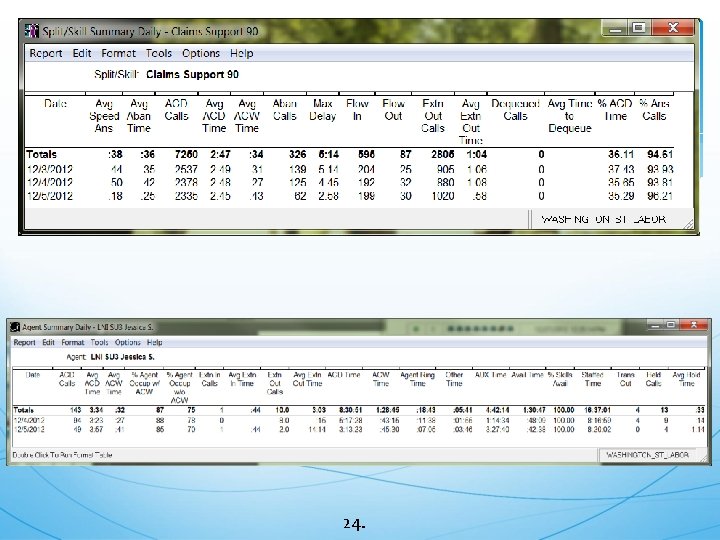
Task: Open Edit menu in Agent Summary Daily window
Action: 48,343
